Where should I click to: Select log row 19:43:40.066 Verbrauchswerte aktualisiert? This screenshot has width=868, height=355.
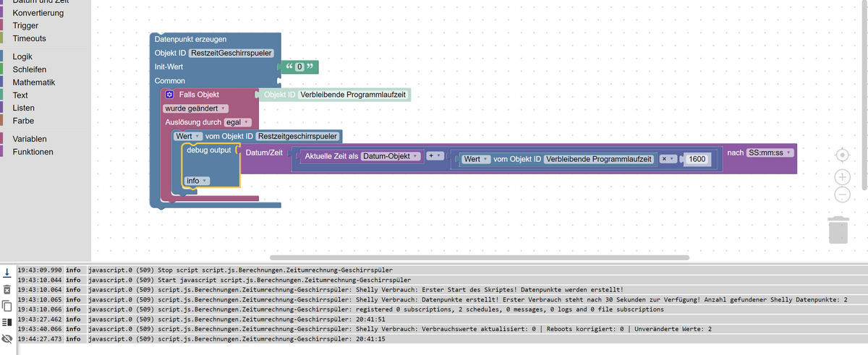tap(441, 328)
